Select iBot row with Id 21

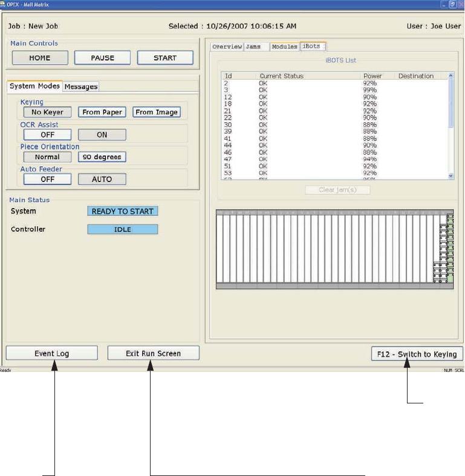(335, 111)
